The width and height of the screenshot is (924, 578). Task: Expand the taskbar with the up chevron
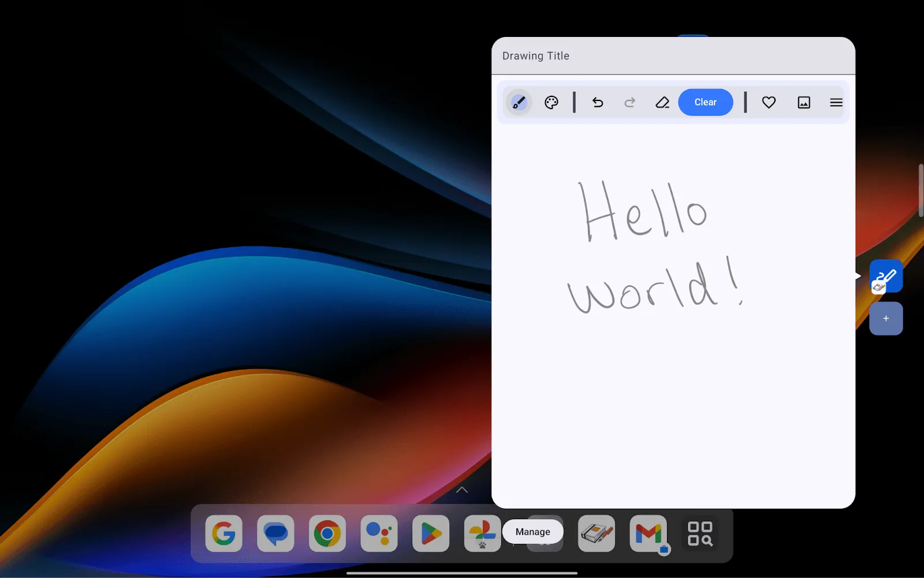click(461, 489)
